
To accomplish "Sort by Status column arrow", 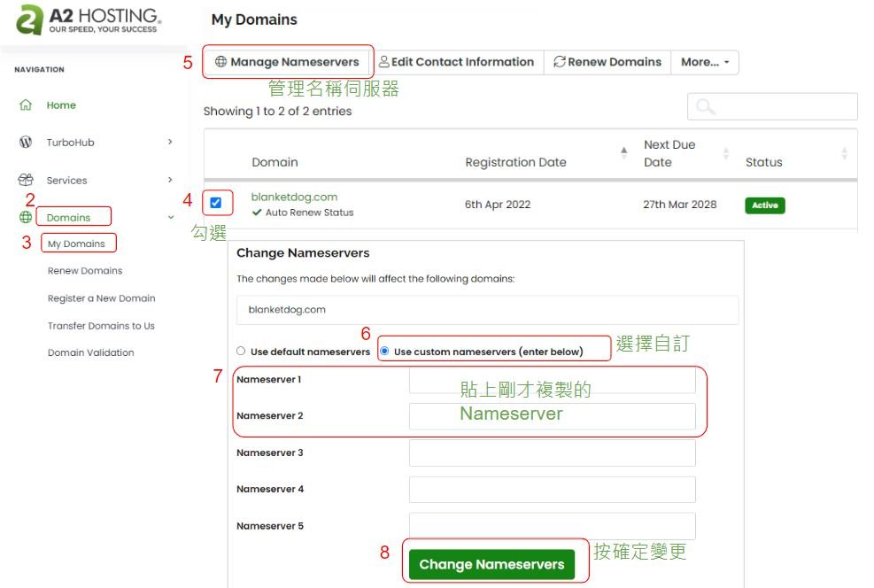I will pyautogui.click(x=845, y=153).
